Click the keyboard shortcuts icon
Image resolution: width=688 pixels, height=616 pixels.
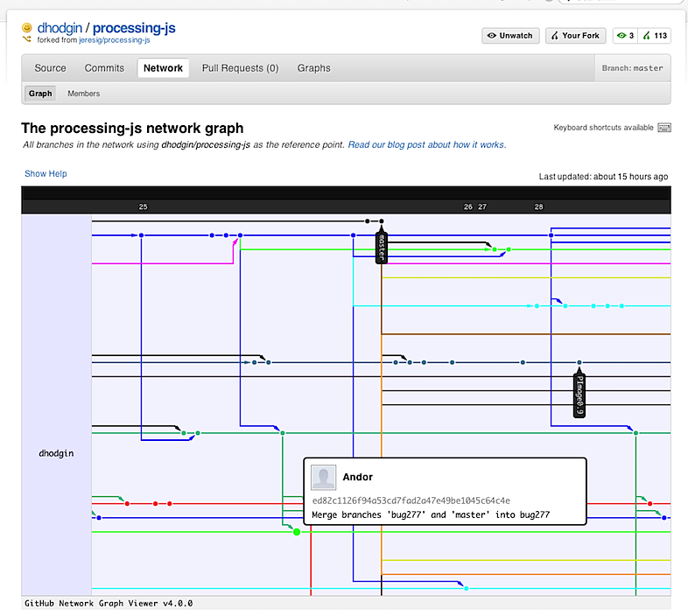pyautogui.click(x=663, y=128)
